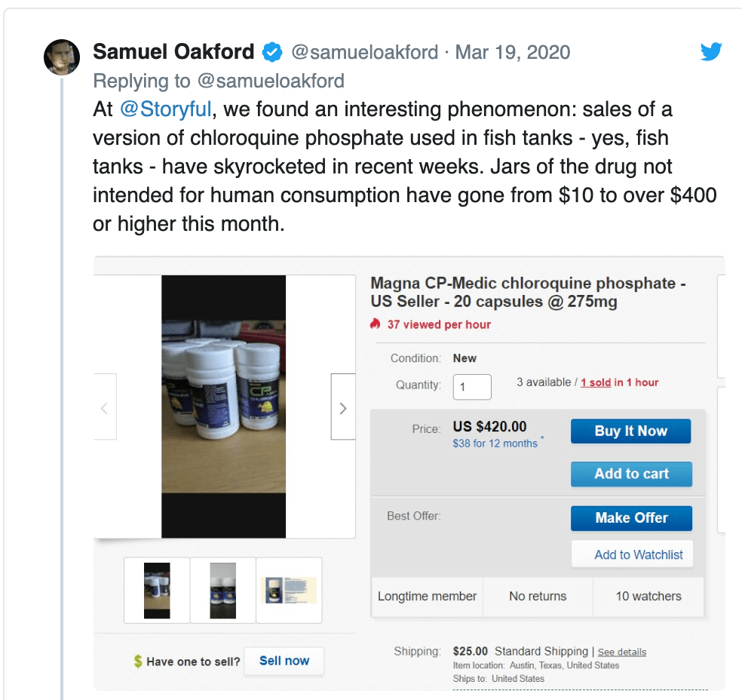742x700 pixels.
Task: Show previous product image arrow
Action: click(105, 408)
